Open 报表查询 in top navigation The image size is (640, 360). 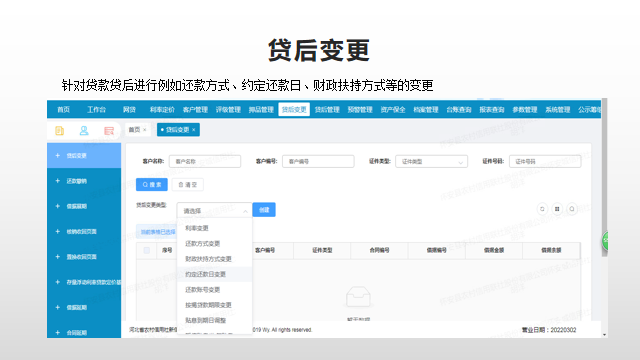[492, 109]
